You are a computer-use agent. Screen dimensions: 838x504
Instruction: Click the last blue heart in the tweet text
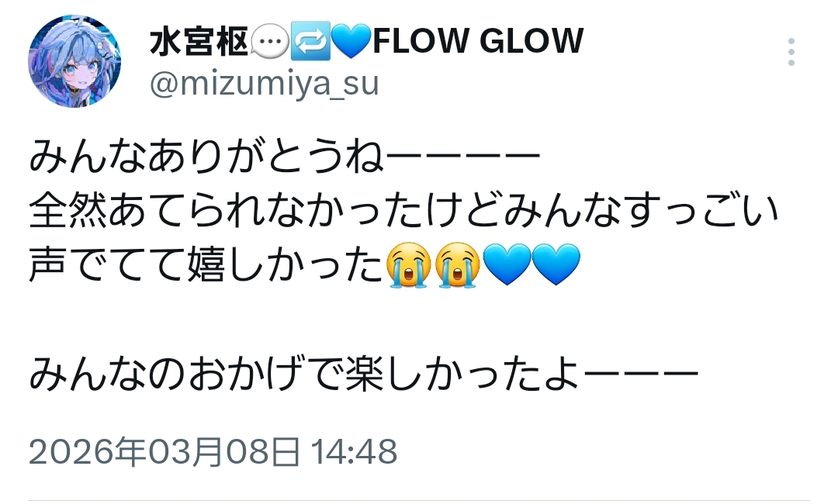(x=556, y=265)
